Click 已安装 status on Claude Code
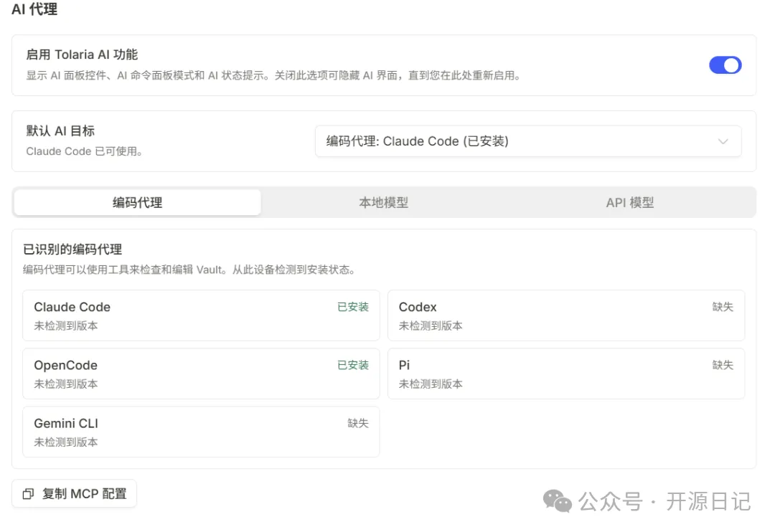Screen dimensions: 775x532 coord(353,307)
